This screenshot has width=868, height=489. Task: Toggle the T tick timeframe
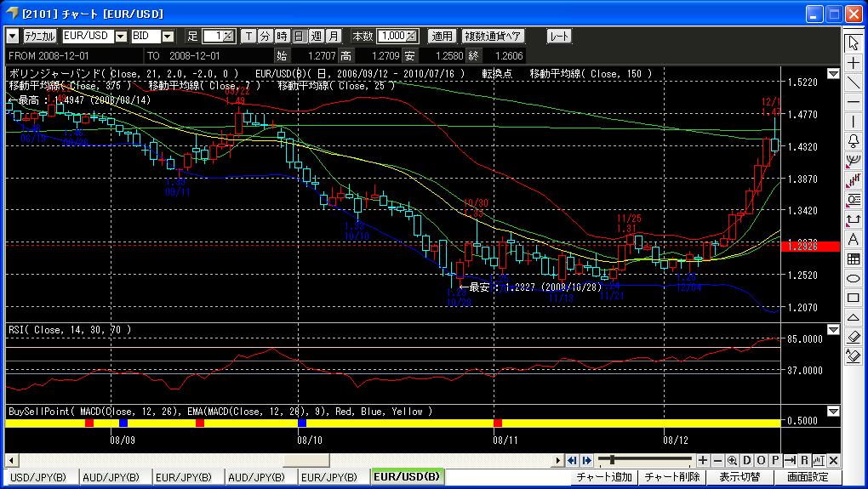coord(249,36)
